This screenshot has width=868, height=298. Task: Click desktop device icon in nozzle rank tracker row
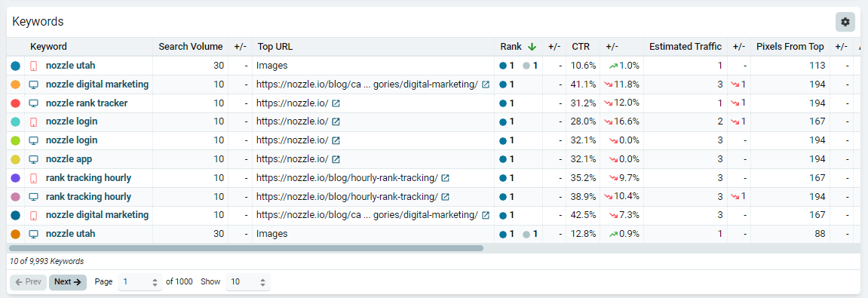(33, 103)
